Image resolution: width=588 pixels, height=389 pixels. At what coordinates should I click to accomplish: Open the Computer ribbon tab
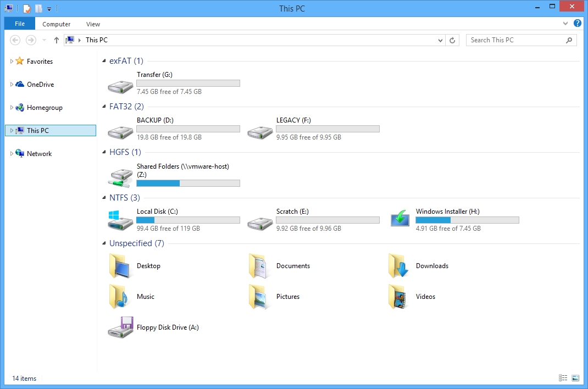[x=56, y=24]
